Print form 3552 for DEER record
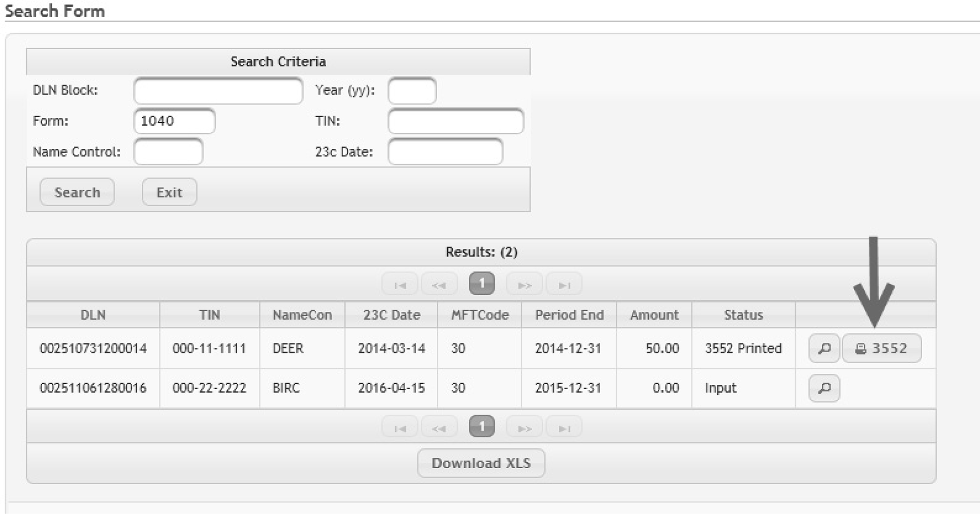 881,348
